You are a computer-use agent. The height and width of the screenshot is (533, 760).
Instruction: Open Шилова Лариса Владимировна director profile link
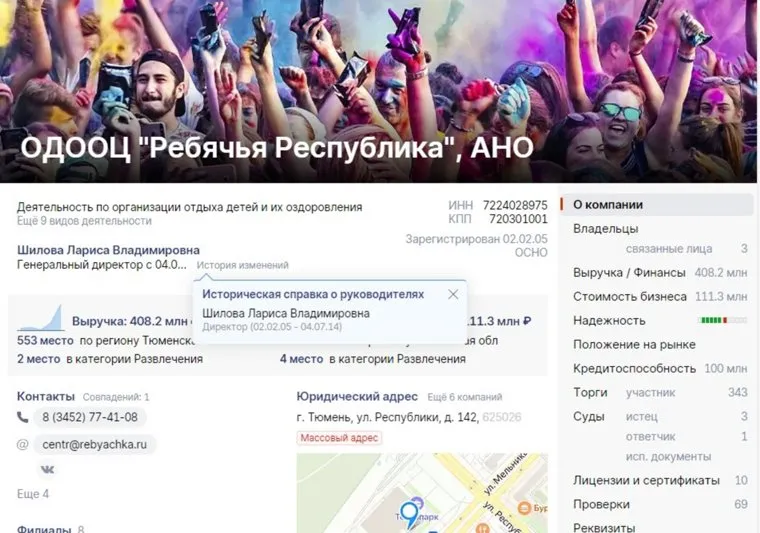(109, 250)
